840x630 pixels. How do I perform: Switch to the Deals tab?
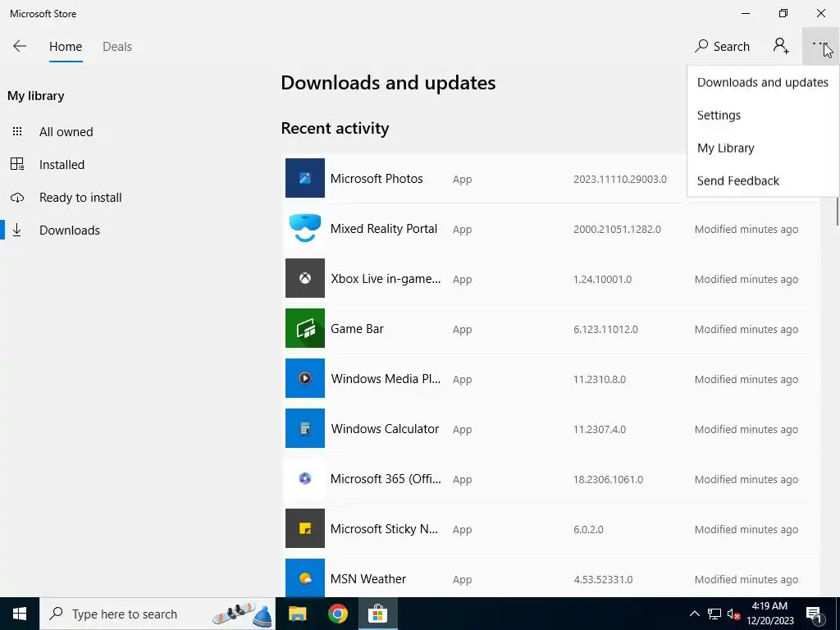(x=117, y=47)
